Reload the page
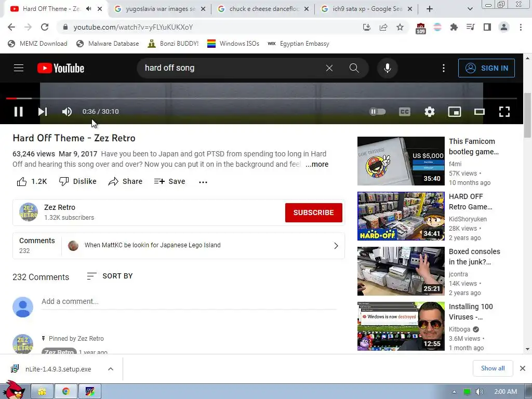 [x=45, y=27]
